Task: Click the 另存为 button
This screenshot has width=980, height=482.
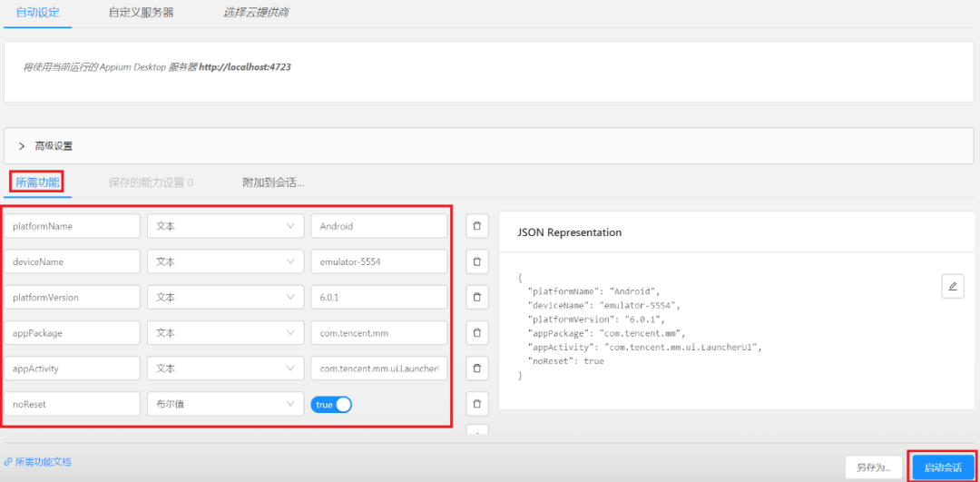Action: click(874, 467)
